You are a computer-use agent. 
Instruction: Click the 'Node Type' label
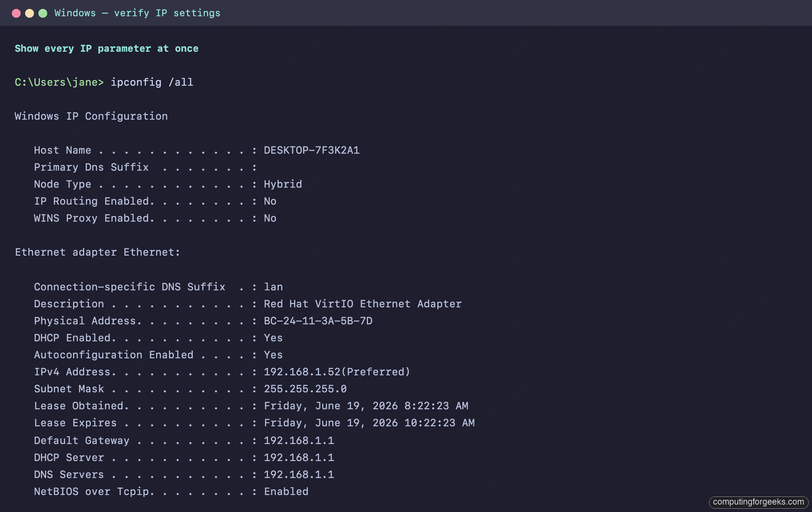click(62, 184)
